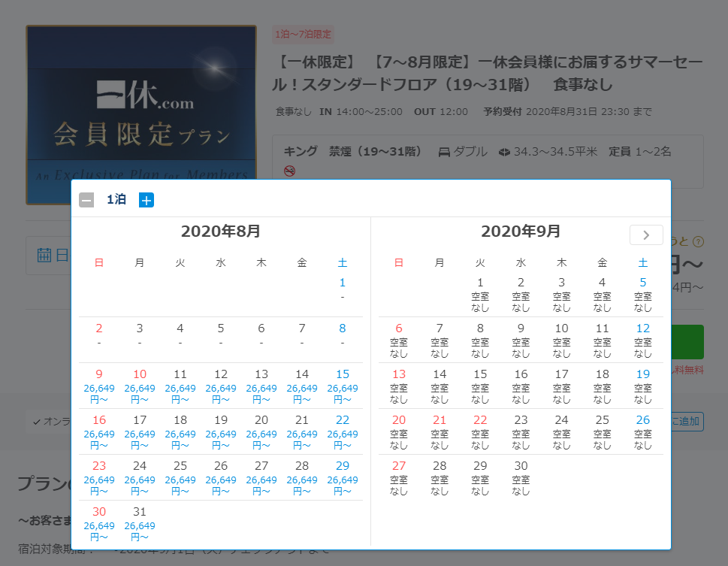Select August 21 date cell
The width and height of the screenshot is (728, 566).
(302, 431)
